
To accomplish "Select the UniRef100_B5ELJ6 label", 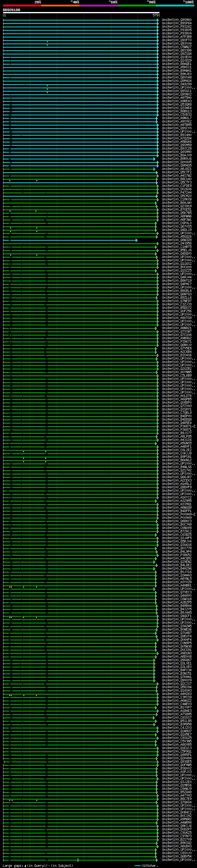I will pyautogui.click(x=176, y=250).
